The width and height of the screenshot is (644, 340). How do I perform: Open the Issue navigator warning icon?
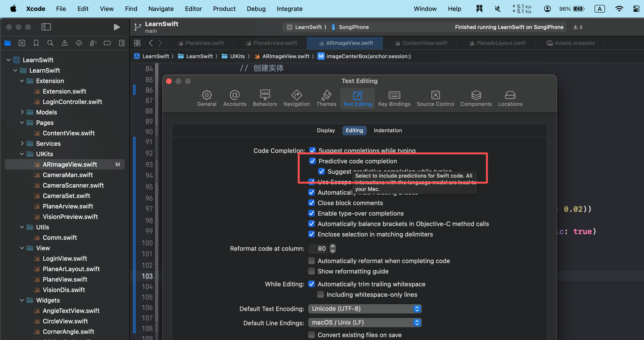64,43
